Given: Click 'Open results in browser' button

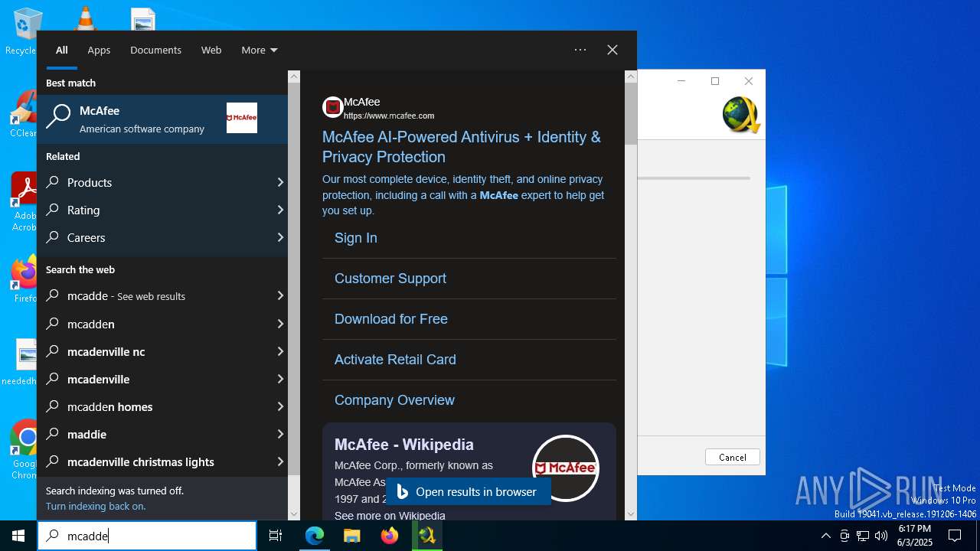Looking at the screenshot, I should click(469, 492).
